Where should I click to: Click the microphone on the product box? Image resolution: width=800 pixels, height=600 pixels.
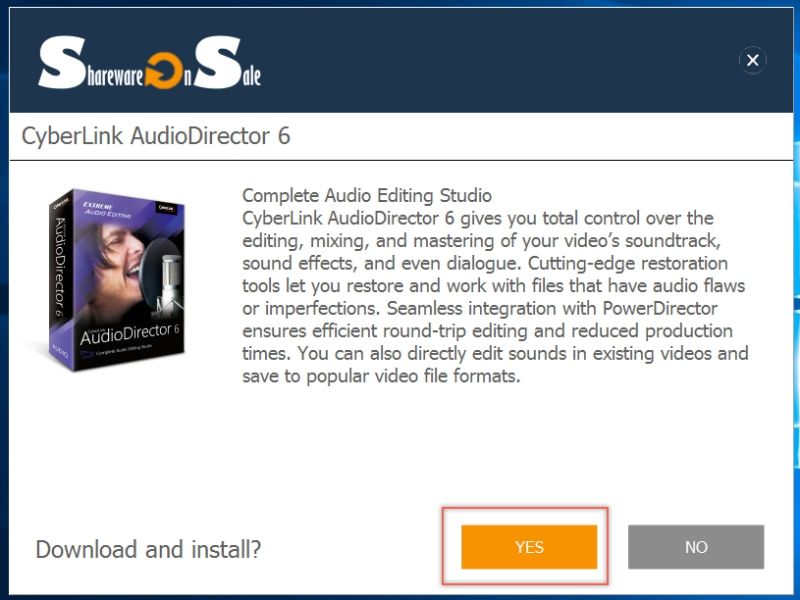(x=170, y=282)
